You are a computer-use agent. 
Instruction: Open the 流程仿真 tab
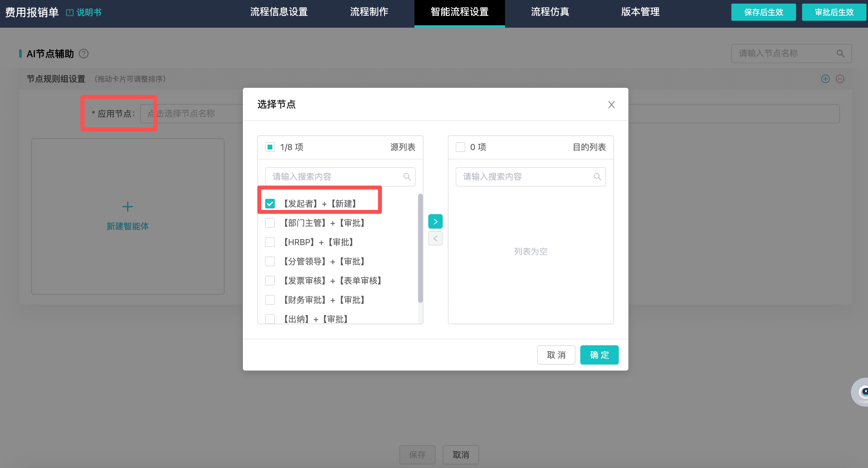click(x=550, y=12)
